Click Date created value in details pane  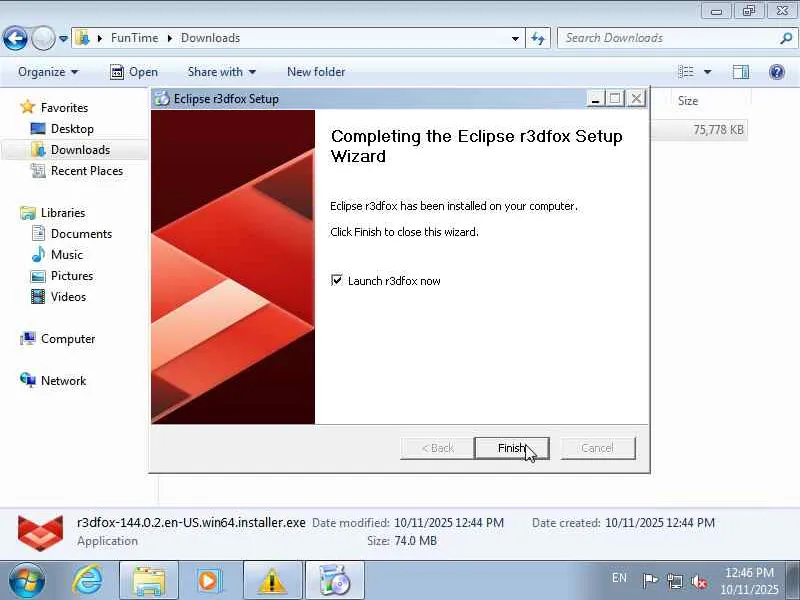pos(660,523)
